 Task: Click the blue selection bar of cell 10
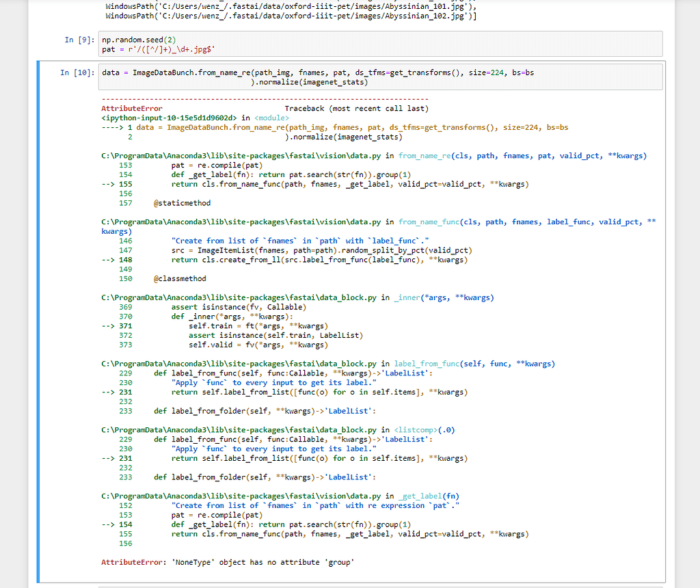[40, 321]
